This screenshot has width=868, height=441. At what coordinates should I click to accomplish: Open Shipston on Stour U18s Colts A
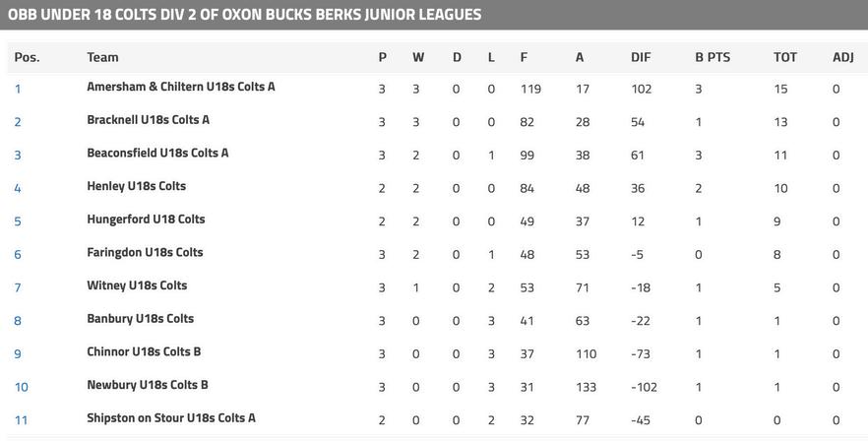pos(171,417)
